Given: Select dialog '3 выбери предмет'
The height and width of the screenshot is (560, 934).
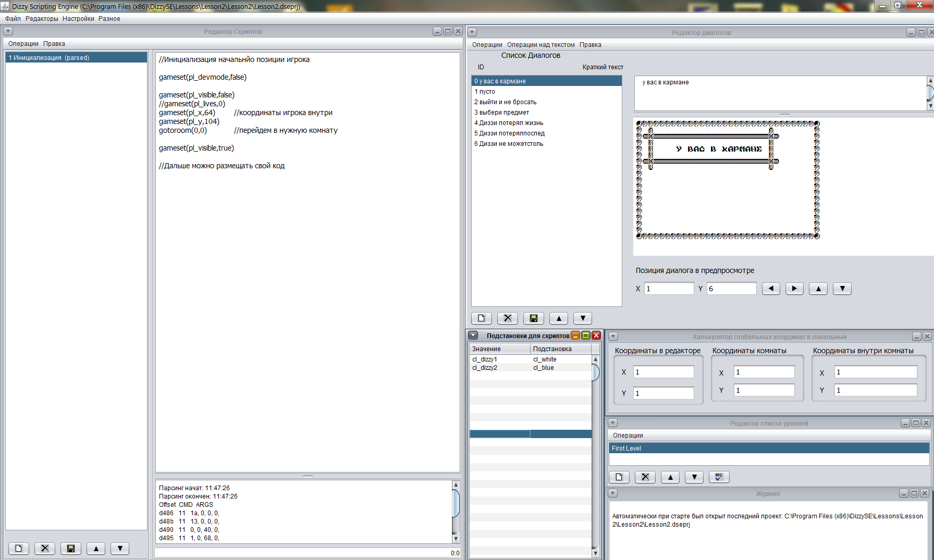Looking at the screenshot, I should pyautogui.click(x=547, y=113).
